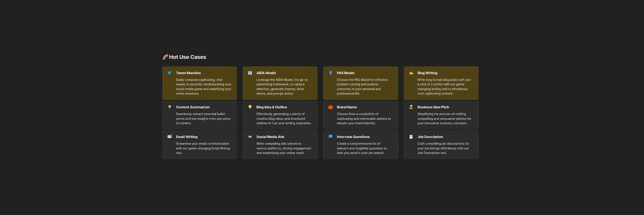Select the PAS Model title text

click(345, 73)
